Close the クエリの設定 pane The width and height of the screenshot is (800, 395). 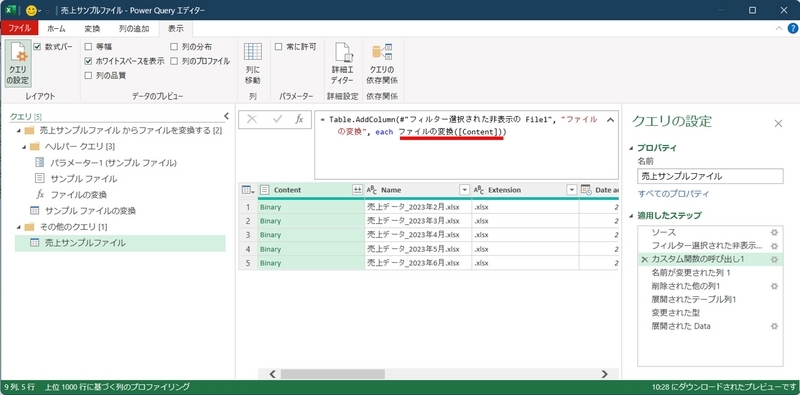click(x=778, y=123)
